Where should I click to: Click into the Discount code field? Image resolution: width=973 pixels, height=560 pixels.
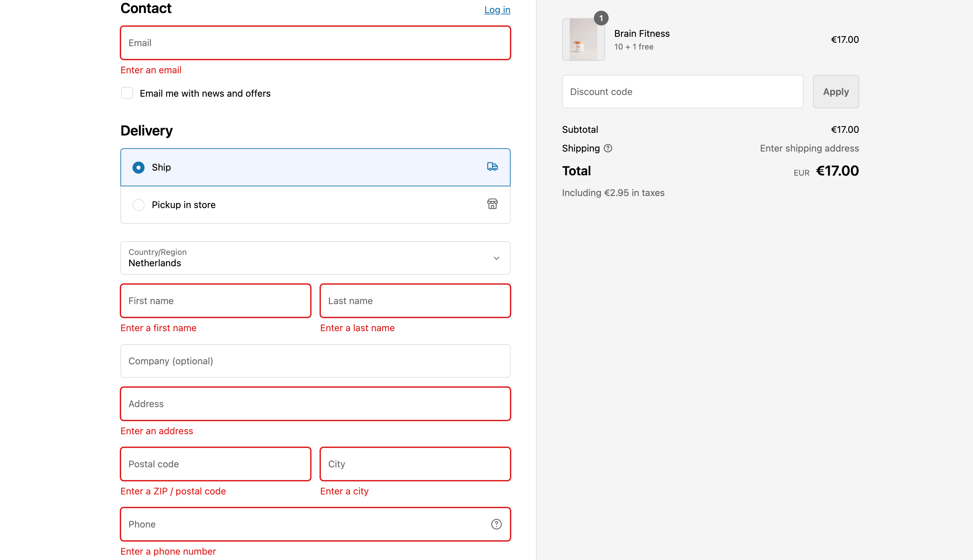pos(682,92)
